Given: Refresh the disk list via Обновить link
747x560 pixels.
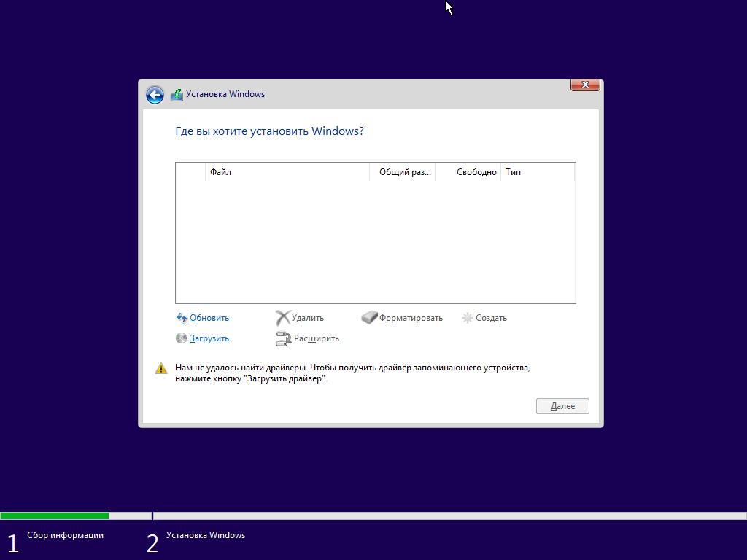Looking at the screenshot, I should 209,318.
